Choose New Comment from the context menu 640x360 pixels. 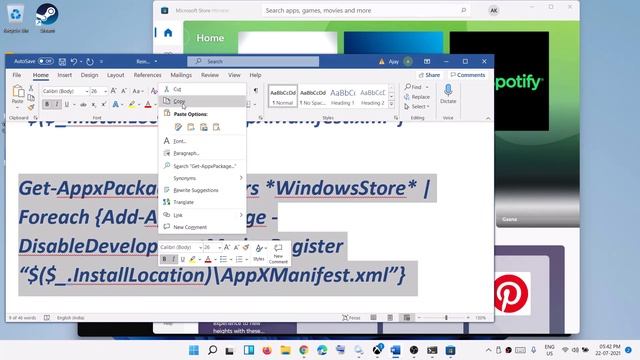(203, 227)
